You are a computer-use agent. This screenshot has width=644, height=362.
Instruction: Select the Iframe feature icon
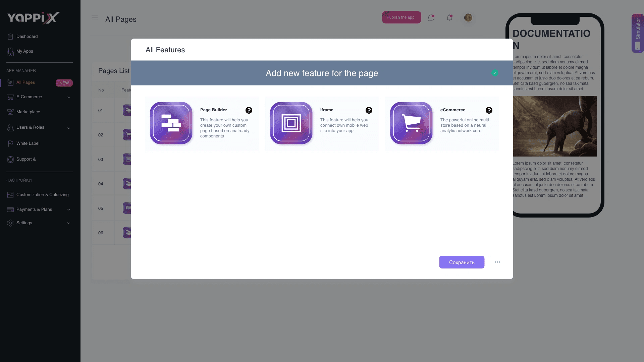click(x=291, y=123)
